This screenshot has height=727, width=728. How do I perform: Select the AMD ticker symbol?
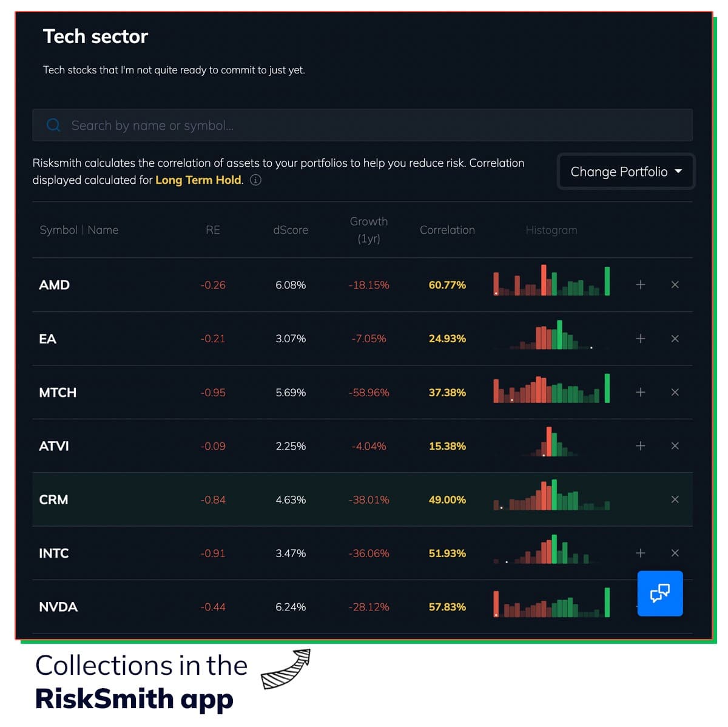(54, 285)
